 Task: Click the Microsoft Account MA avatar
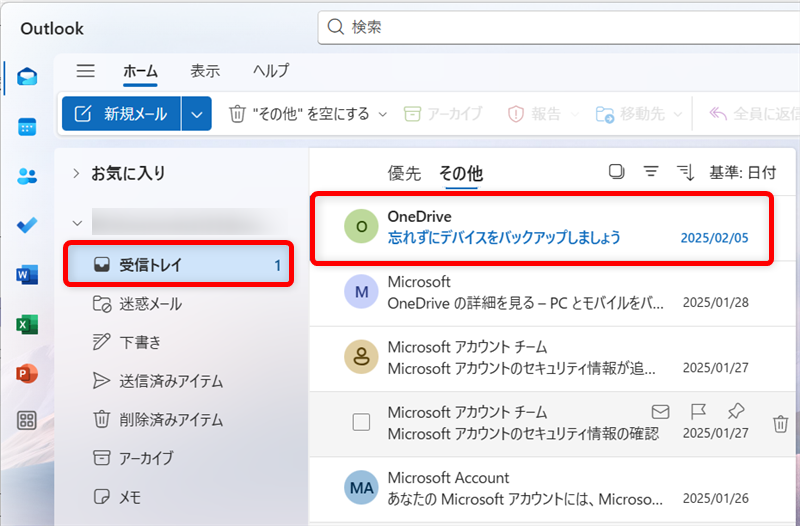pos(361,487)
